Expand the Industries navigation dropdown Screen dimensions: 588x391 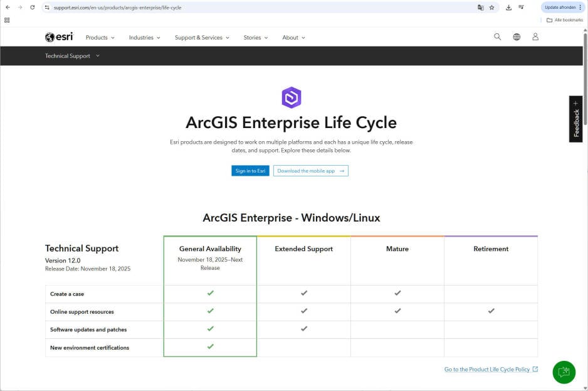pos(144,38)
